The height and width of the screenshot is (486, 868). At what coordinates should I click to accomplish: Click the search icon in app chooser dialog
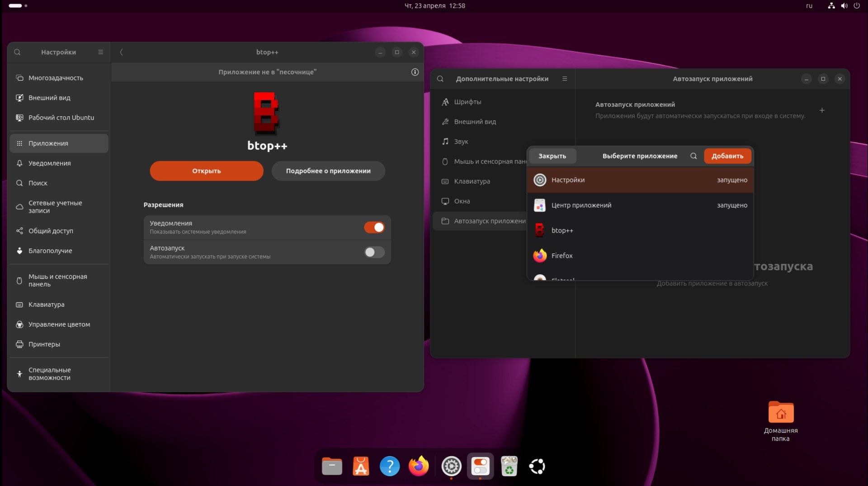click(x=693, y=156)
